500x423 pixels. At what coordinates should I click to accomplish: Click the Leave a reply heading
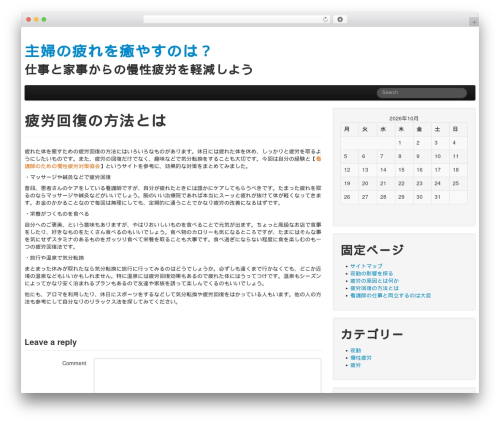coord(51,342)
